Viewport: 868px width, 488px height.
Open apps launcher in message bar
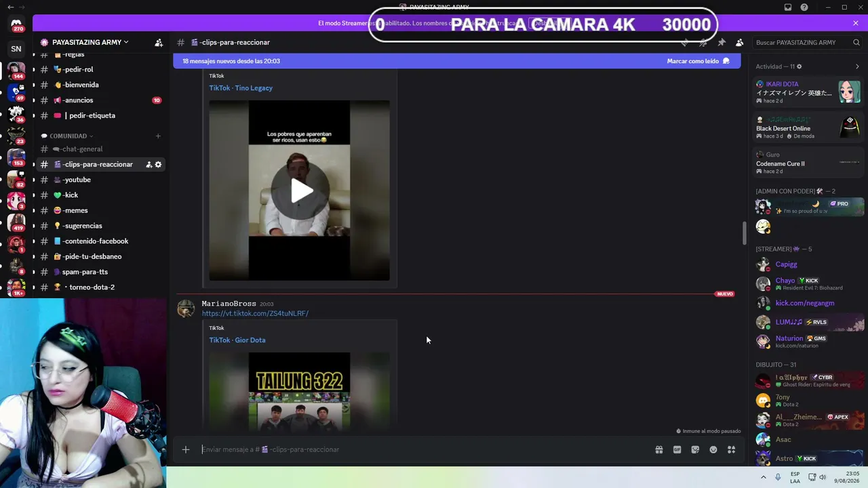click(x=732, y=449)
